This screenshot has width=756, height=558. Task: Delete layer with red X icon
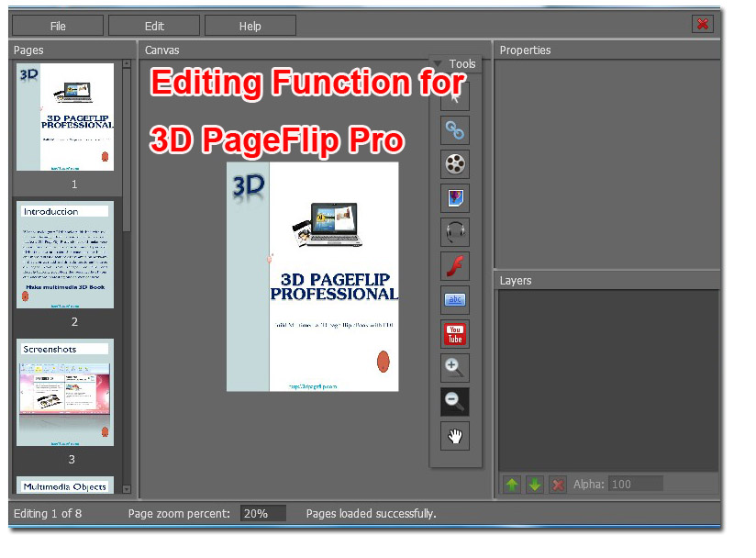[x=557, y=485]
